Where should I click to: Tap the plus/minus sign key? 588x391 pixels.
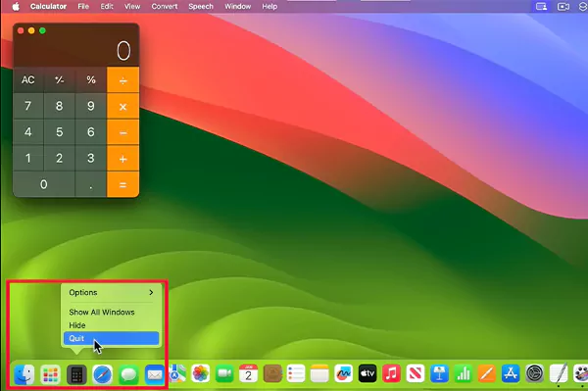pyautogui.click(x=59, y=79)
